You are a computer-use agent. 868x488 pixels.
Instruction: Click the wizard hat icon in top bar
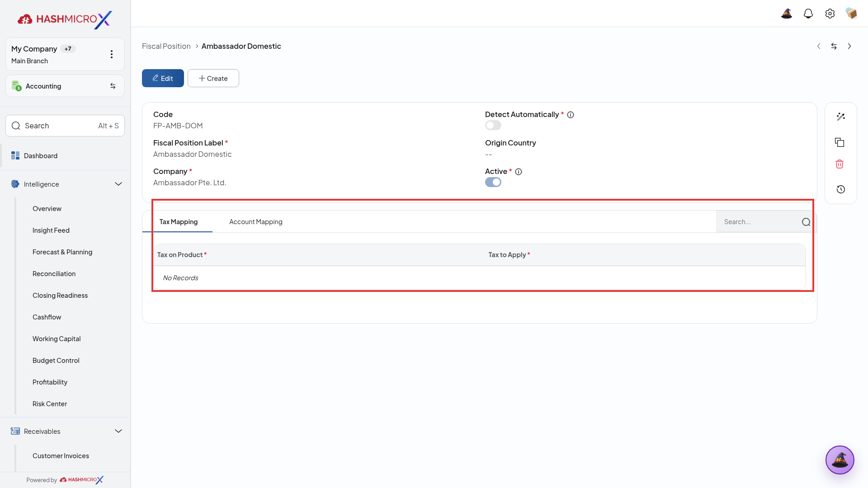click(787, 14)
